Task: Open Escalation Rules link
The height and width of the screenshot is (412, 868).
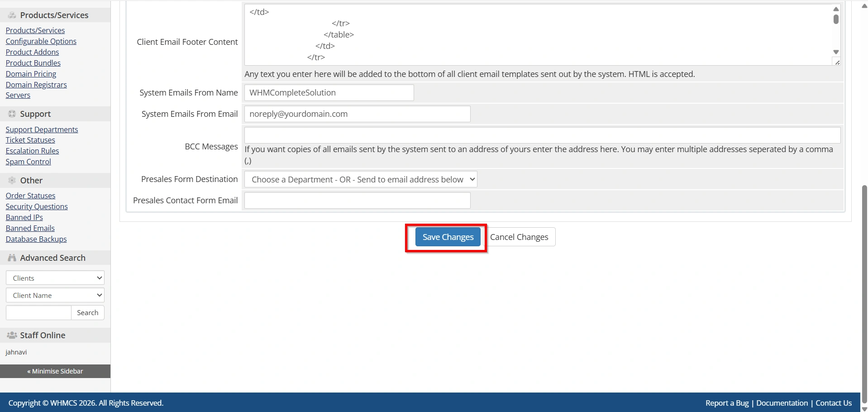Action: 33,151
